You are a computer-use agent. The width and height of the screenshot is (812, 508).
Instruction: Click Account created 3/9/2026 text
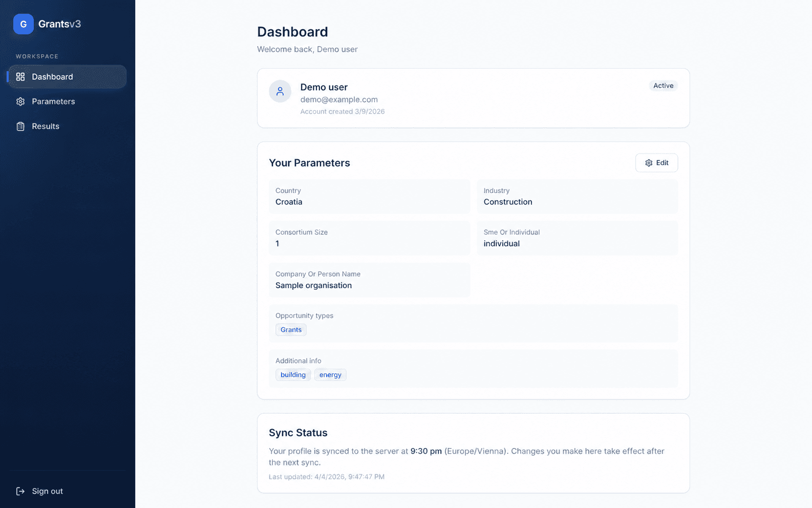[x=343, y=112]
